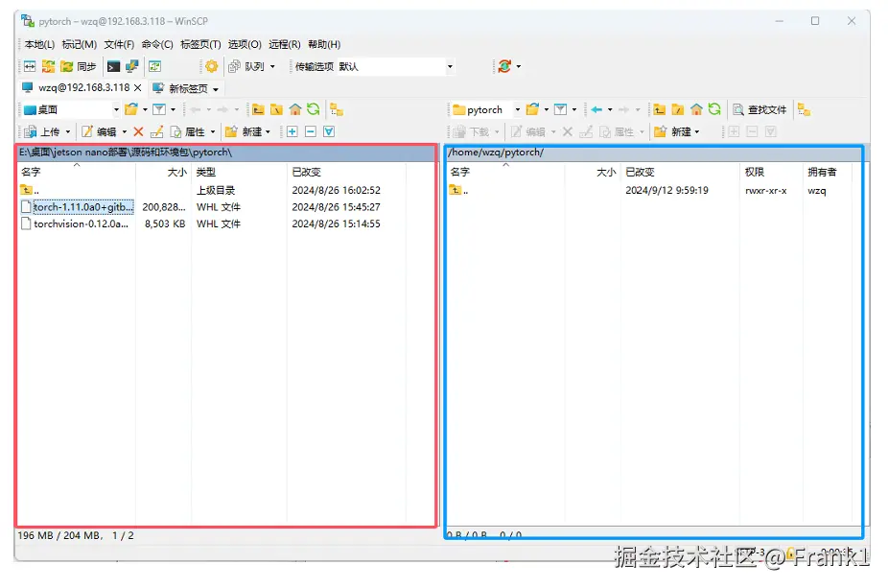Sort remote files by 权限 column

pos(771,172)
